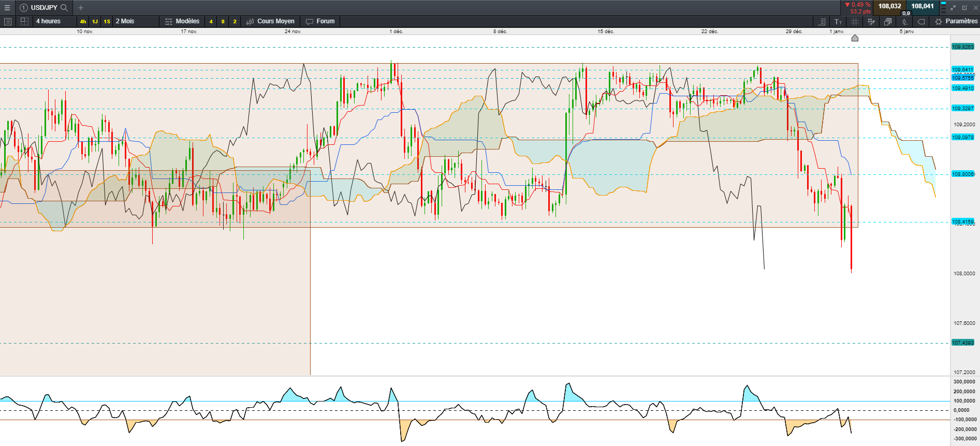Apply template shortcut 4

(211, 21)
